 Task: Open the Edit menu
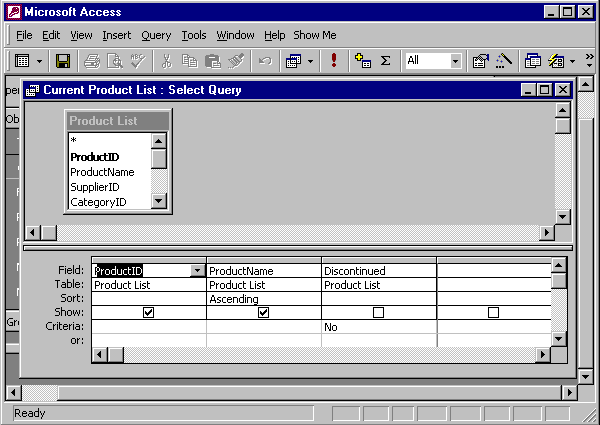[51, 35]
